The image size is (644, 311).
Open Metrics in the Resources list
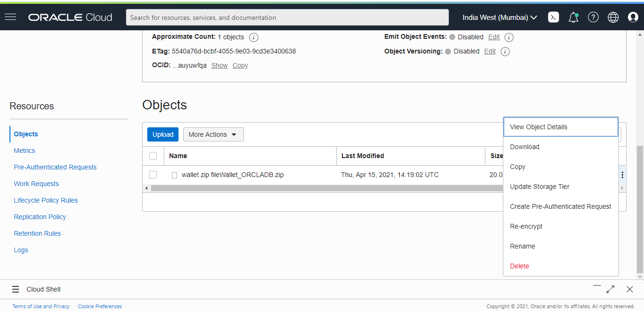(x=25, y=151)
